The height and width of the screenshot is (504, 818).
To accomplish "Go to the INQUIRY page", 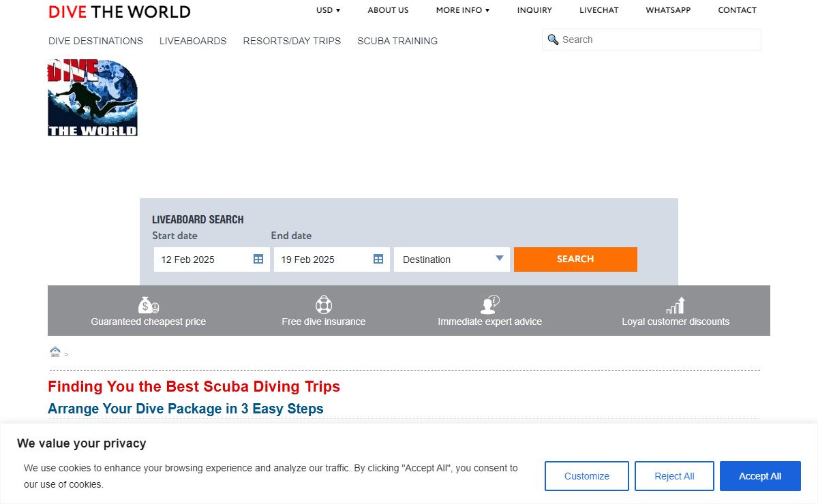I will (x=534, y=10).
